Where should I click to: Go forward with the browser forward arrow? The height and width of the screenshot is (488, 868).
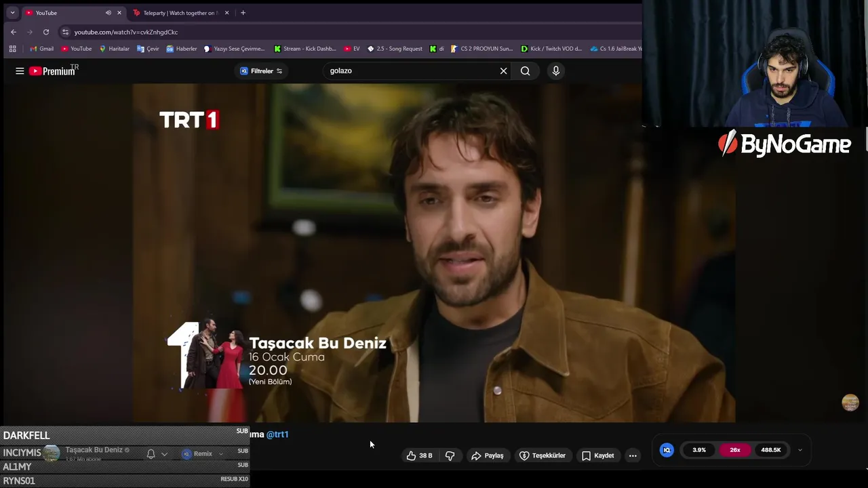click(30, 32)
